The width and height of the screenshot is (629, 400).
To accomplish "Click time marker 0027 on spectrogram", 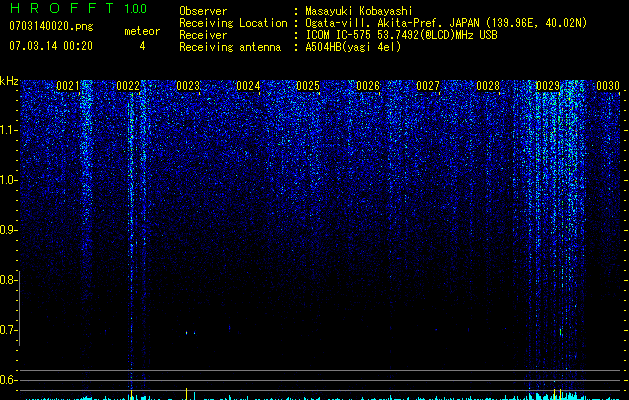I will click(428, 86).
